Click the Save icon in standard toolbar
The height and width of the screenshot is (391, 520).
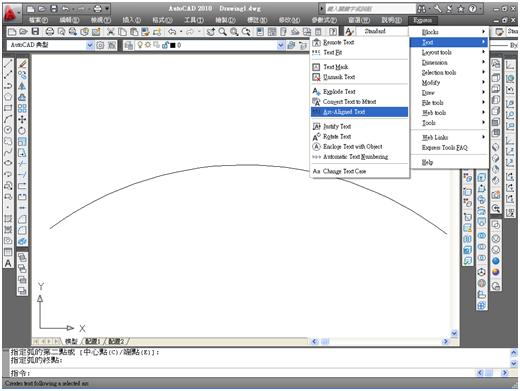35,32
